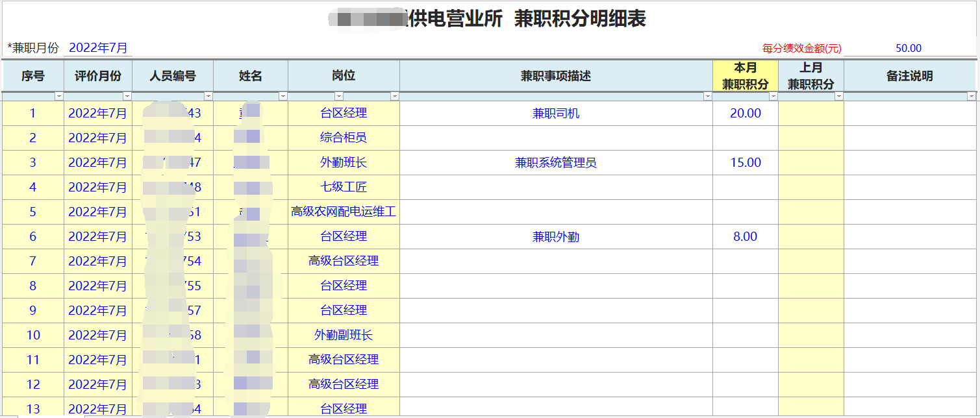The image size is (980, 418).
Task: Open the 姓名 column filter dropdown
Action: [x=283, y=96]
